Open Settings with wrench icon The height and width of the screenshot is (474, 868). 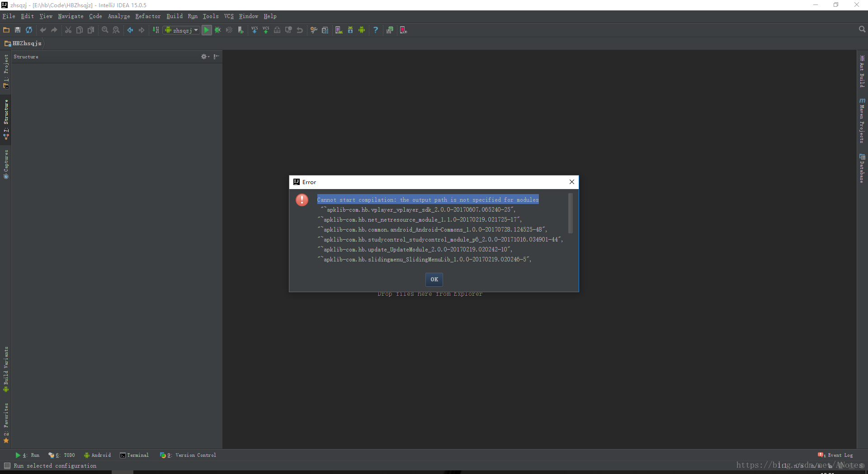pyautogui.click(x=314, y=30)
